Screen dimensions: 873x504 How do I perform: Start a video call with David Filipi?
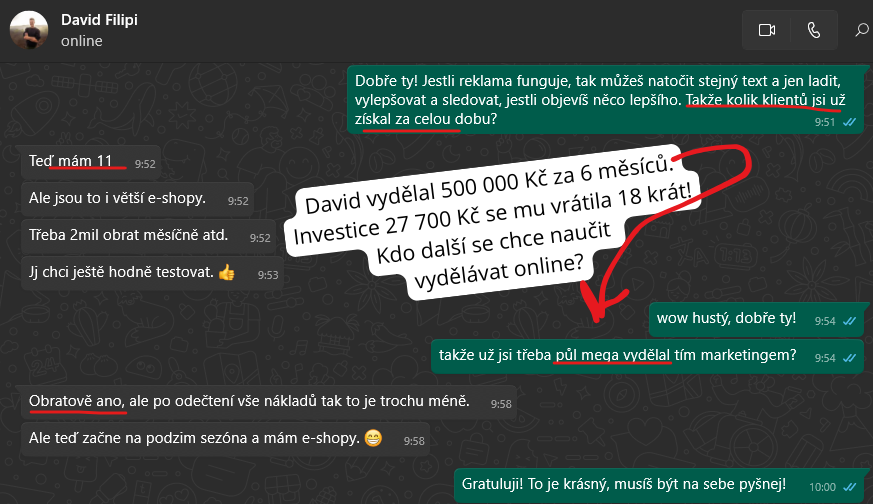click(x=767, y=30)
